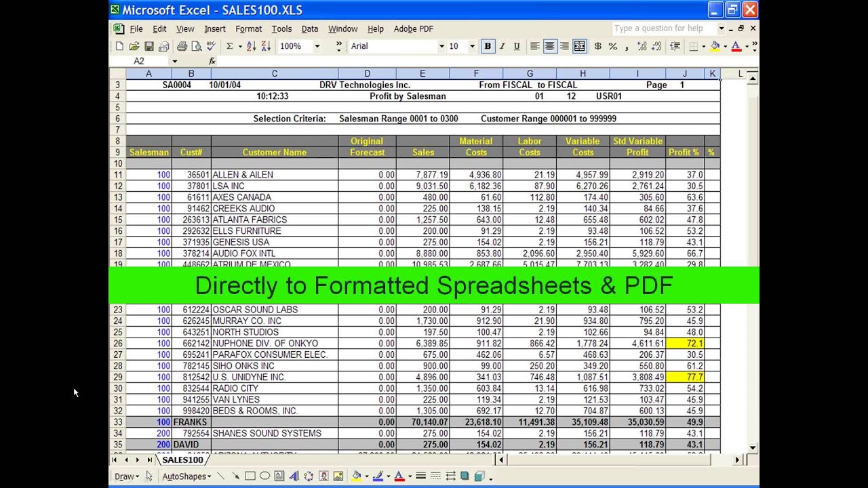This screenshot has width=868, height=488.
Task: Select the Oval drawing tool
Action: 265,476
